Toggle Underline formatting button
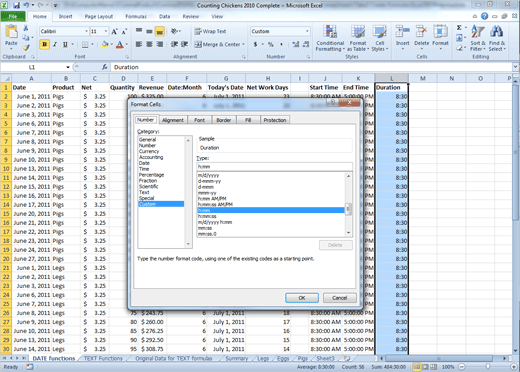The width and height of the screenshot is (520, 372). coord(65,44)
